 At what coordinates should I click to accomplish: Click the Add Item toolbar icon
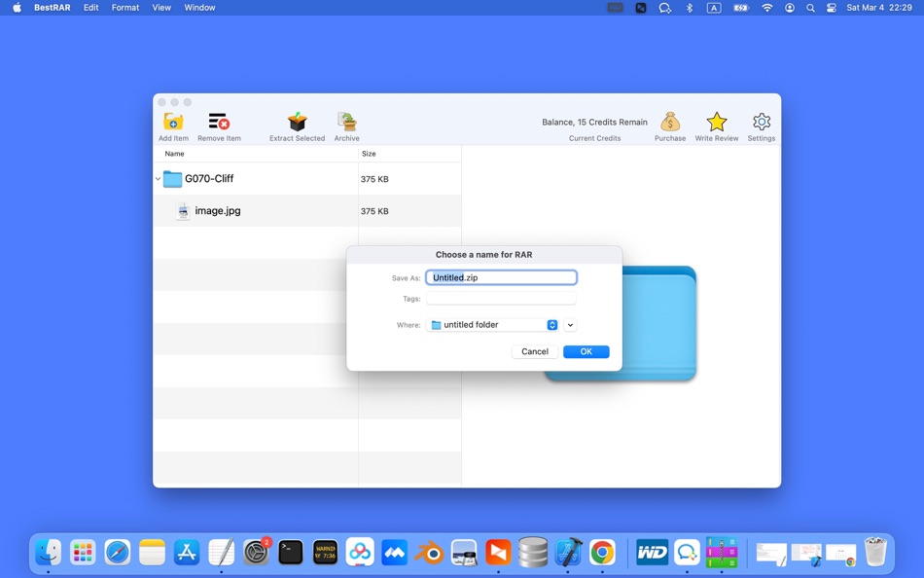point(173,123)
